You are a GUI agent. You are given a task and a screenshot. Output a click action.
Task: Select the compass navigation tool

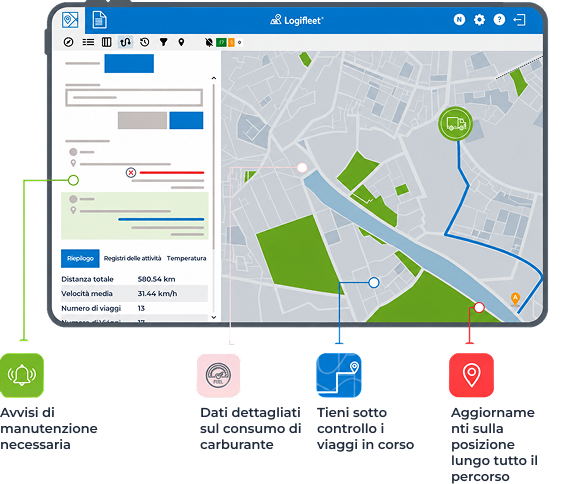[68, 42]
